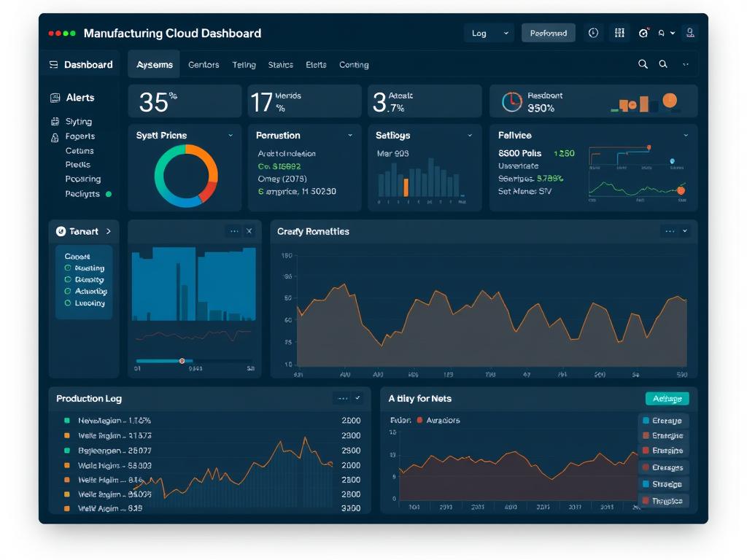Click the clock/history icon in the top bar
This screenshot has height=560, width=747.
pyautogui.click(x=593, y=33)
